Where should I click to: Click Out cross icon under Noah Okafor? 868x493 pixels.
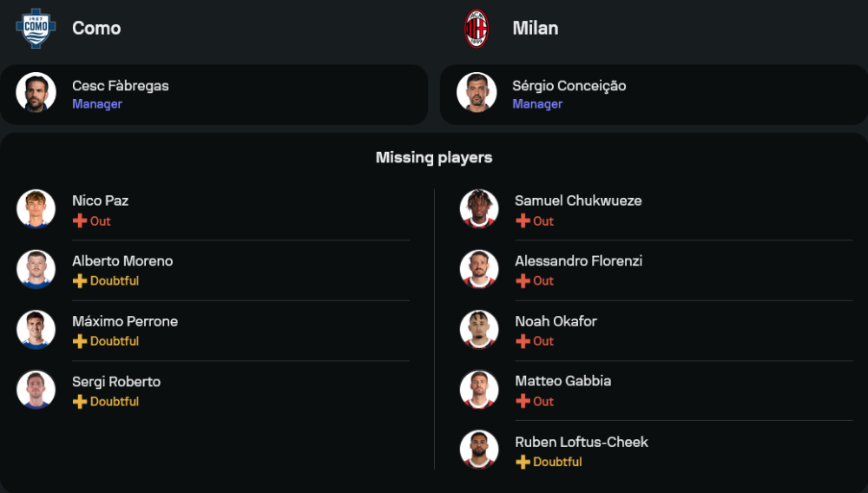pos(523,342)
